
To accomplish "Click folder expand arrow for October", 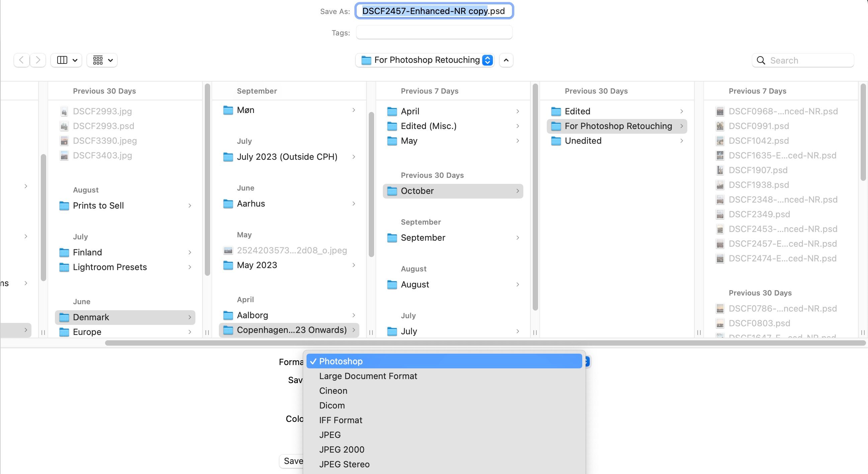I will pyautogui.click(x=516, y=191).
